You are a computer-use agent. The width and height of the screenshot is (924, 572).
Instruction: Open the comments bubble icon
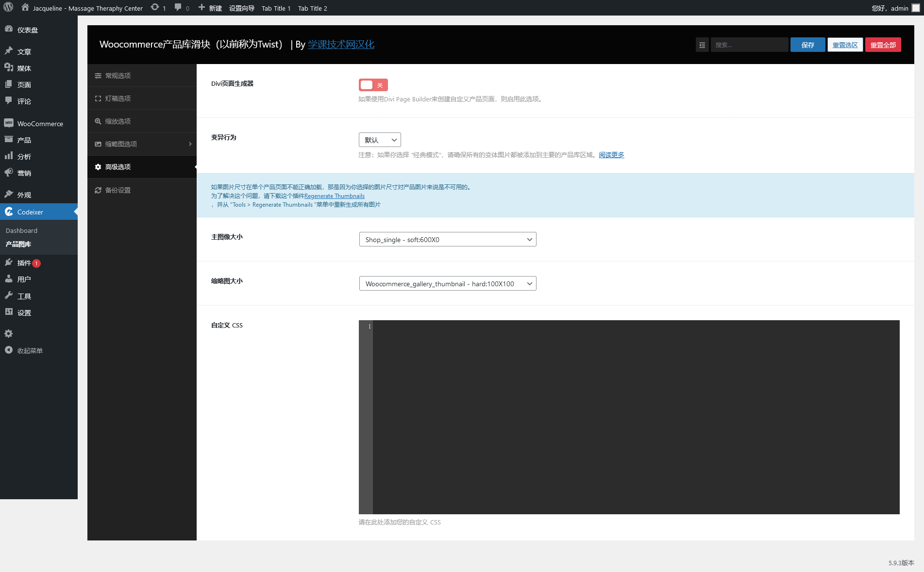(178, 8)
